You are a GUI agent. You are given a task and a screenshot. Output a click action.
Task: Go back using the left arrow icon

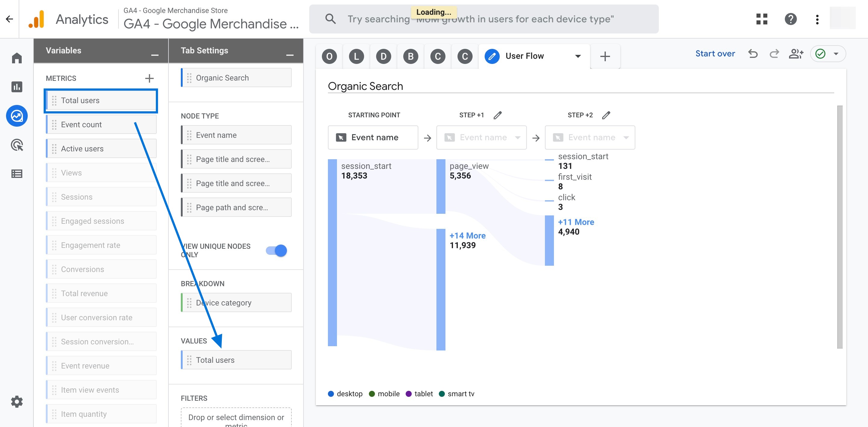9,19
